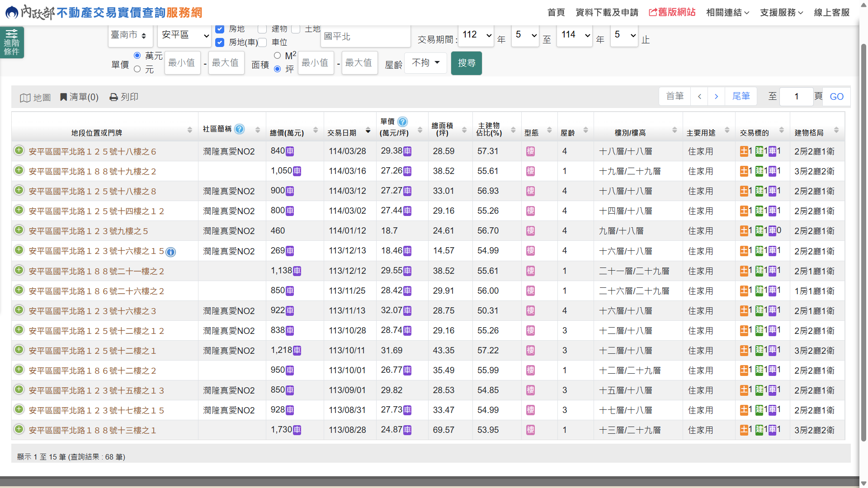Expand 相關連結 menu in top navigation

(x=727, y=13)
